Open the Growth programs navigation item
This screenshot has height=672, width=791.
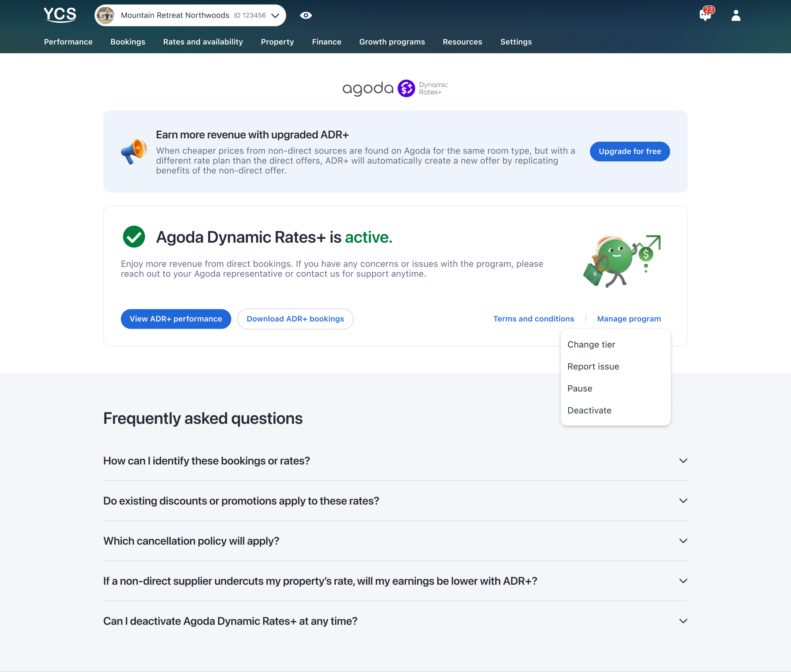pyautogui.click(x=392, y=42)
